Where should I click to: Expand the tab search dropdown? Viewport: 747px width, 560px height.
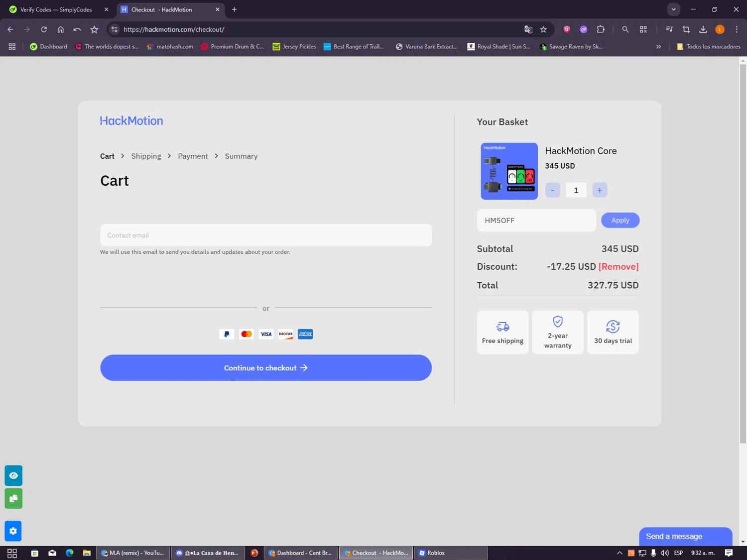click(x=673, y=9)
